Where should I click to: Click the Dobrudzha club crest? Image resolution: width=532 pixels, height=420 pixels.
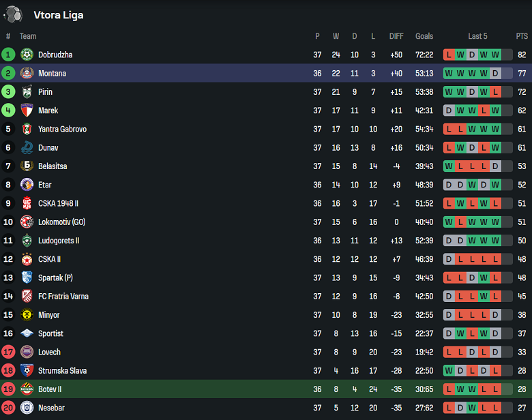pyautogui.click(x=27, y=55)
